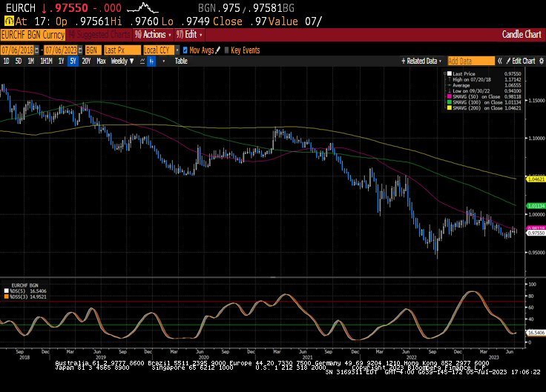Select the 20Y time range
Image resolution: width=546 pixels, height=392 pixels.
point(86,61)
